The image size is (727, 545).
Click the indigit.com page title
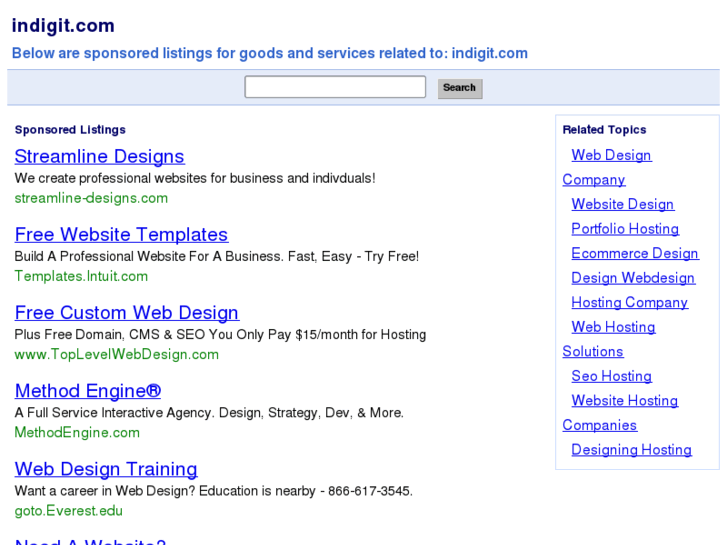click(x=63, y=26)
